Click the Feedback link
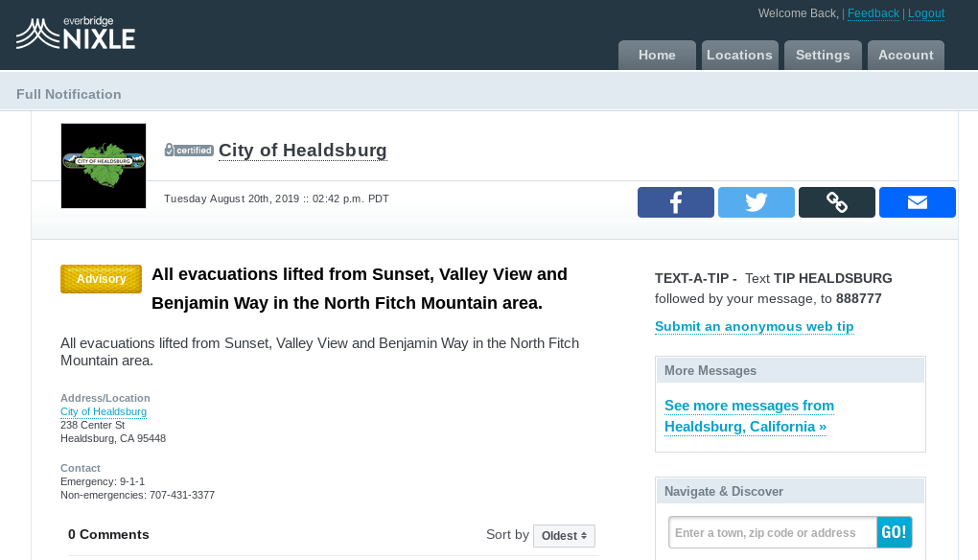The image size is (978, 560). click(x=873, y=13)
